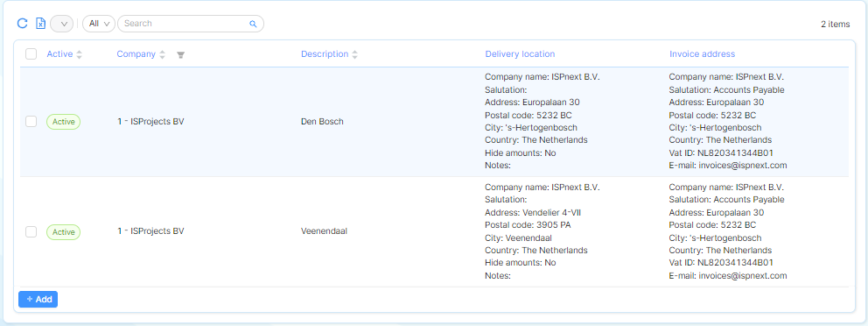Tick the Veenendaal row checkbox
The height and width of the screenshot is (326, 868).
[31, 231]
